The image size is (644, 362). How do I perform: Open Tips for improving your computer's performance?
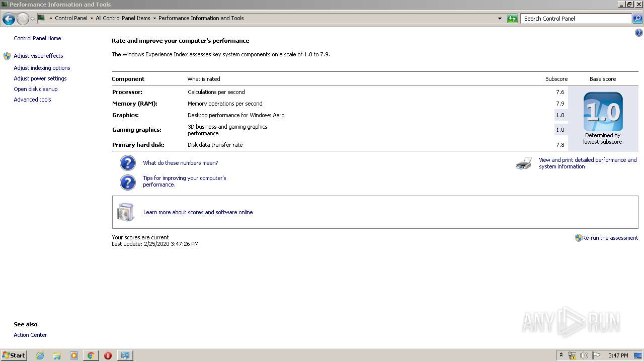click(185, 181)
